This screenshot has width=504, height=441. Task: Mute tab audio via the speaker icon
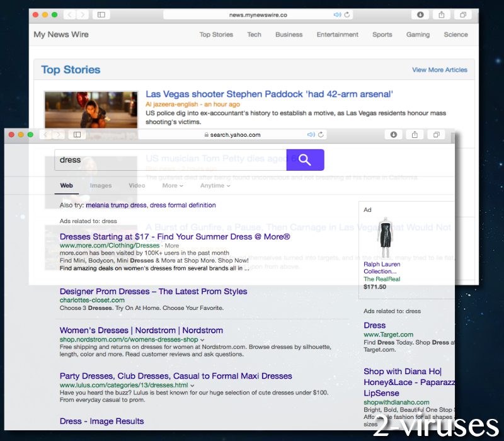click(x=311, y=134)
